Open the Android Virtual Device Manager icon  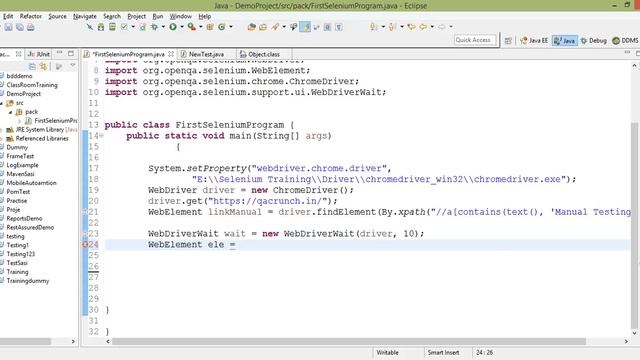[112, 27]
